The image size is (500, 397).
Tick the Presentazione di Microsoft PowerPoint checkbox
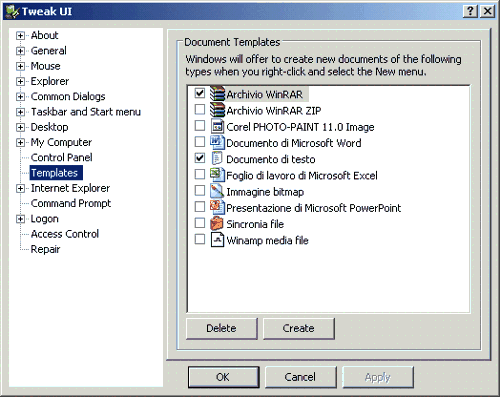[x=200, y=207]
